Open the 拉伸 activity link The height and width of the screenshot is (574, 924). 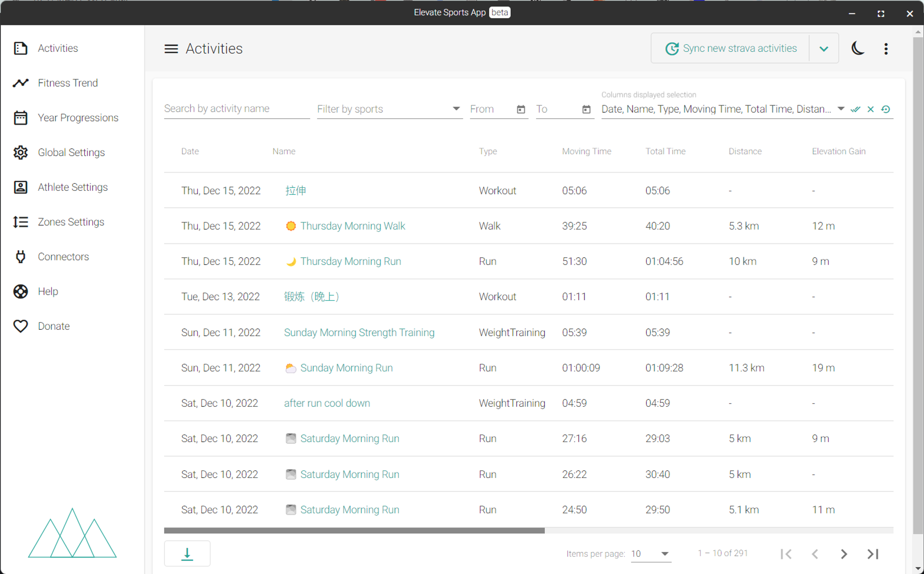pyautogui.click(x=295, y=191)
